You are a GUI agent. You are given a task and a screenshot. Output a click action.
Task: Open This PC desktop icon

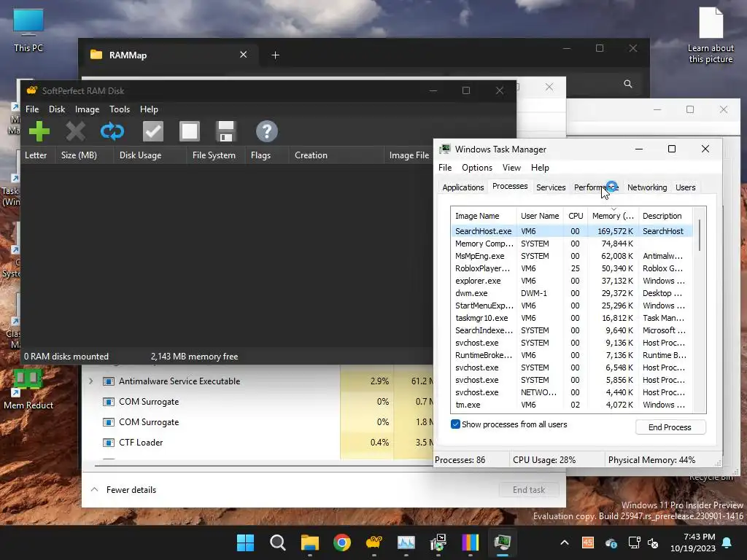click(x=28, y=30)
